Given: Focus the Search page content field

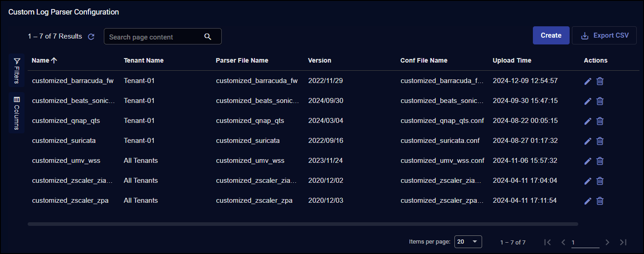Looking at the screenshot, I should [x=154, y=37].
